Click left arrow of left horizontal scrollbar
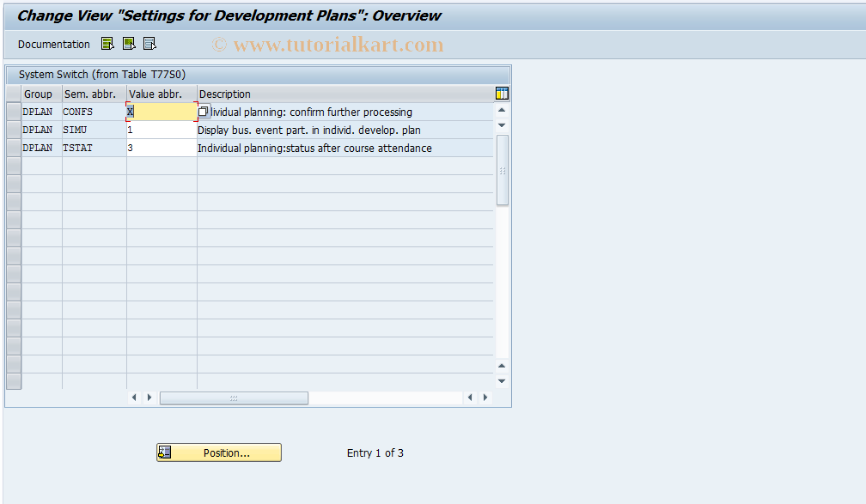866x504 pixels. [134, 398]
